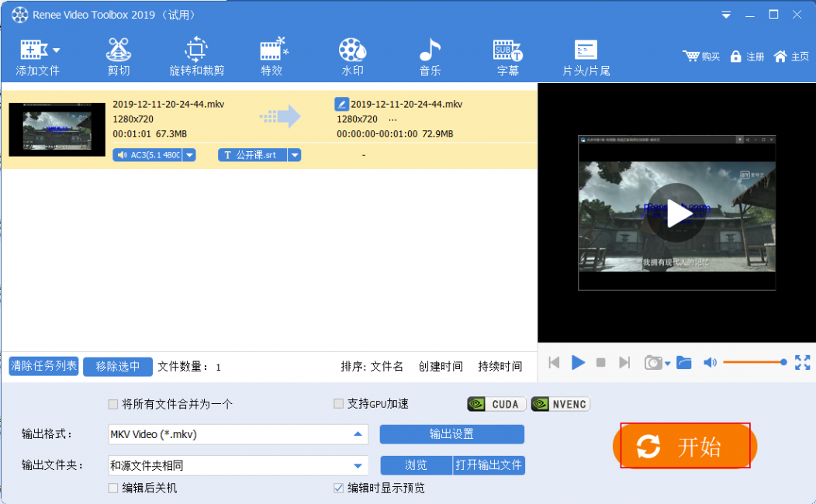This screenshot has width=816, height=504.
Task: Open the 字幕 subtitle tool
Action: (508, 57)
